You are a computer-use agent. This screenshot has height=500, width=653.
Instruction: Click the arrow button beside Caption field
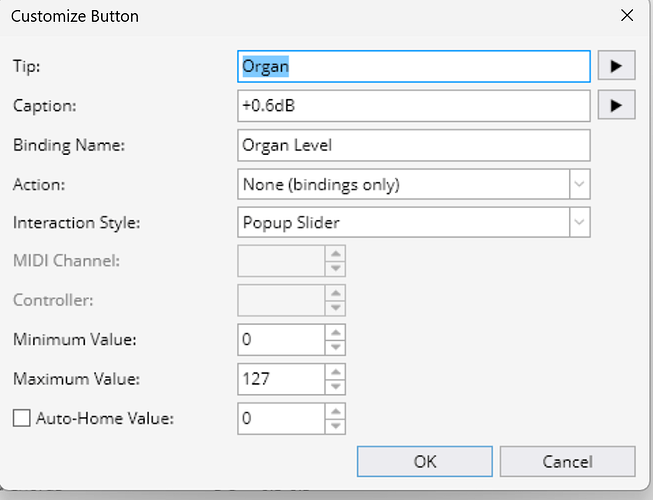[617, 105]
